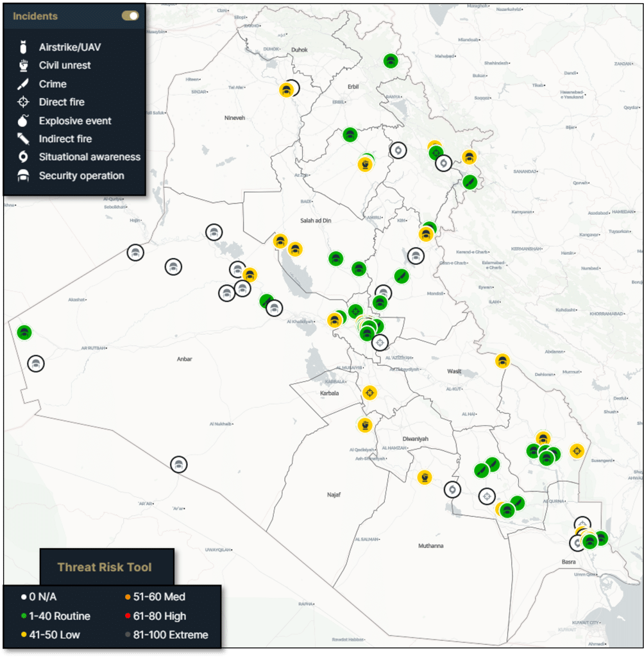The height and width of the screenshot is (657, 644).
Task: Open the Threat Risk Tool panel
Action: coord(105,567)
